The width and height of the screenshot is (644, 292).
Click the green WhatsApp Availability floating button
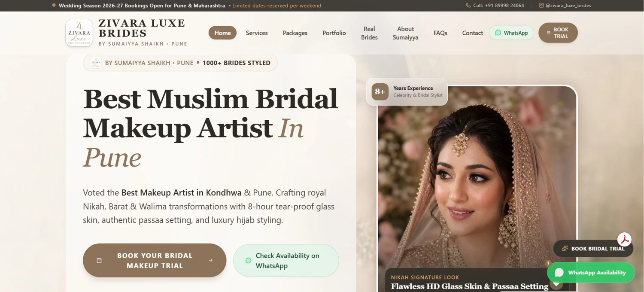pyautogui.click(x=591, y=272)
